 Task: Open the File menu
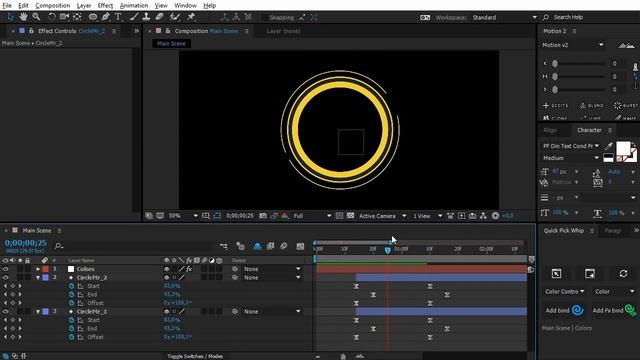click(x=7, y=5)
